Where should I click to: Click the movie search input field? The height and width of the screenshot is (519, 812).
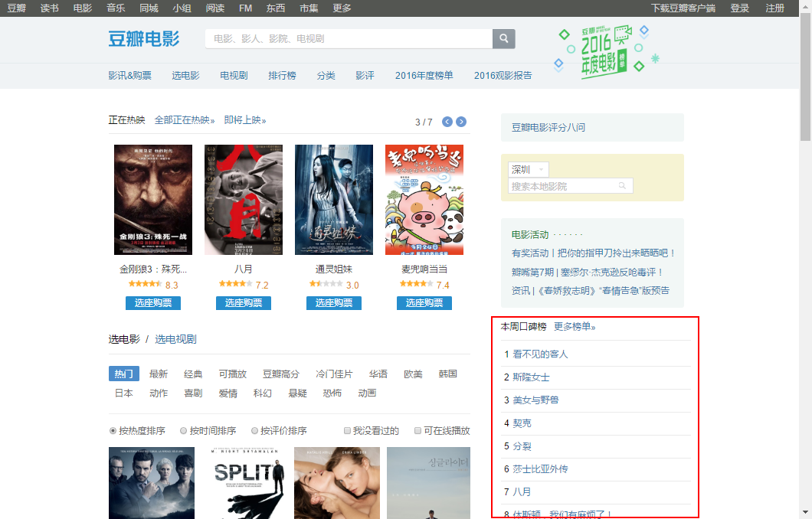tap(349, 39)
